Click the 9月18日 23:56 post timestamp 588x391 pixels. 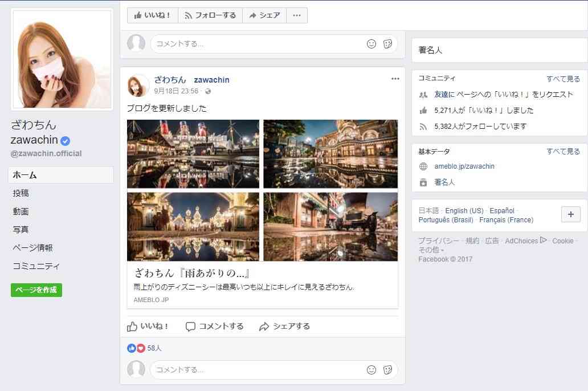click(176, 91)
